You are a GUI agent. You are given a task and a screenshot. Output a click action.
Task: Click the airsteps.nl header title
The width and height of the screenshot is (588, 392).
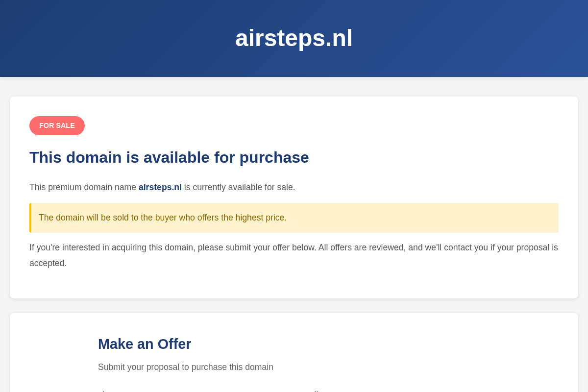[294, 38]
